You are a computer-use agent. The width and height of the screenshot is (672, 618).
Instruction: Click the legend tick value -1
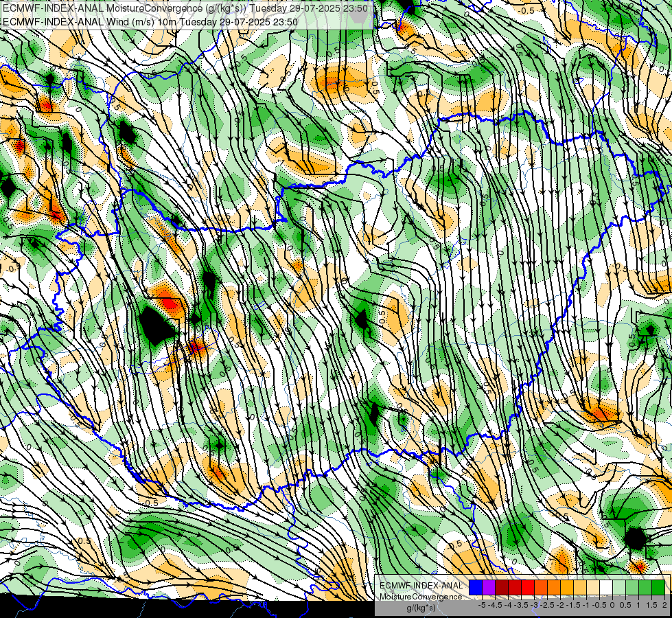click(x=586, y=605)
